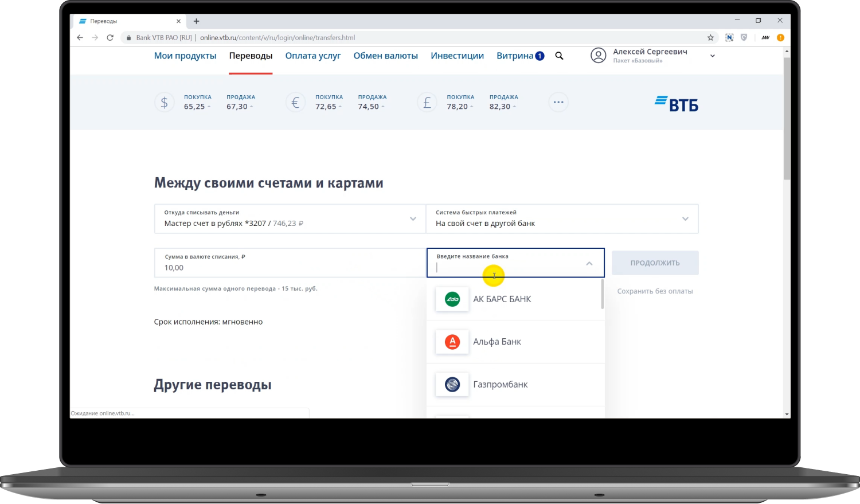Click the Витрина notification badge
The height and width of the screenshot is (504, 860).
540,56
